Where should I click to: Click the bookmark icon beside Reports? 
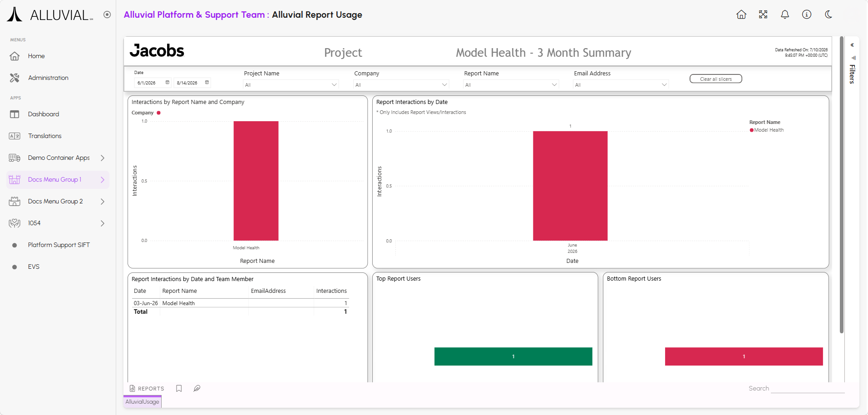[x=179, y=388]
